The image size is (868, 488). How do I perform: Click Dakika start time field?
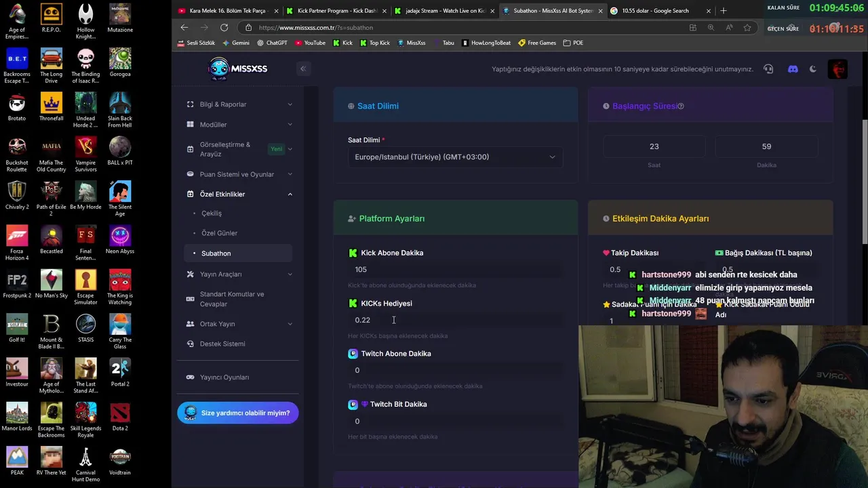point(766,146)
